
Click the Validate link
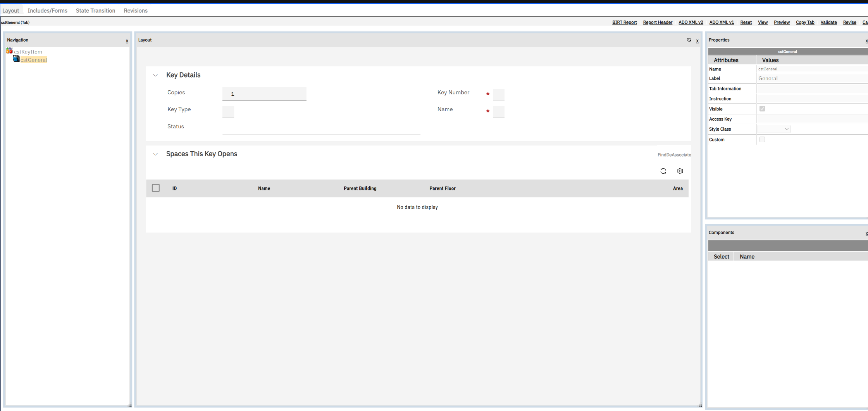[828, 22]
